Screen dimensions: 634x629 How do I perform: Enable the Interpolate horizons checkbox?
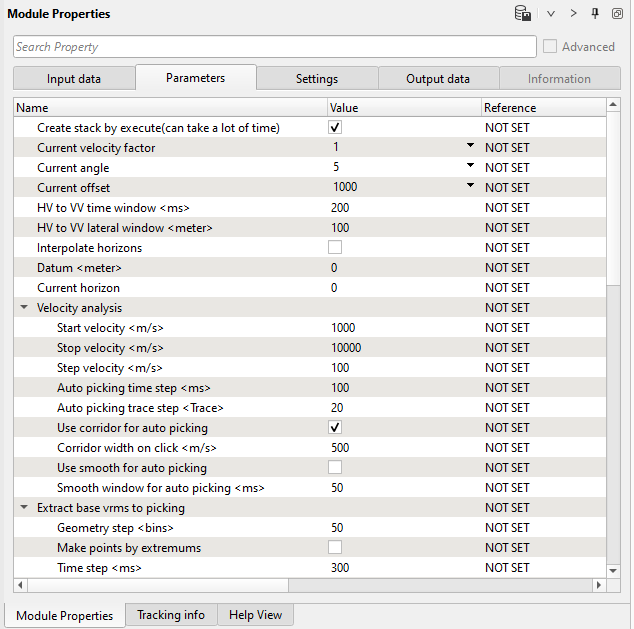(x=336, y=248)
